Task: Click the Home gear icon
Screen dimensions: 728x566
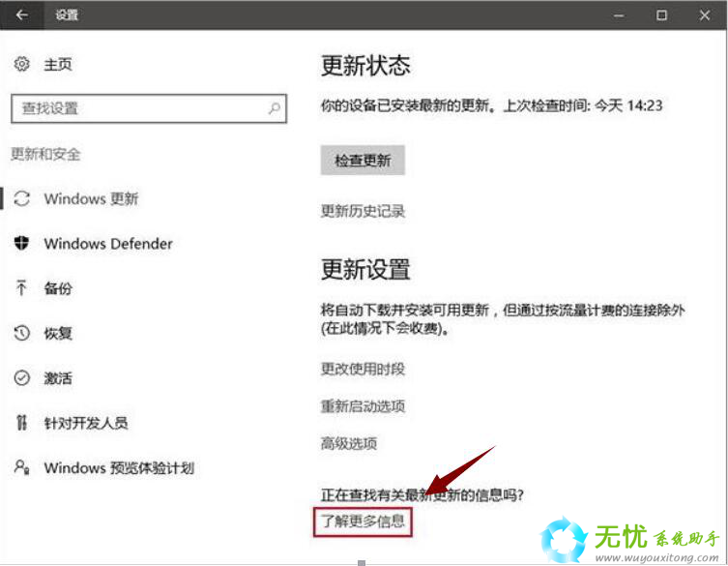Action: [21, 64]
